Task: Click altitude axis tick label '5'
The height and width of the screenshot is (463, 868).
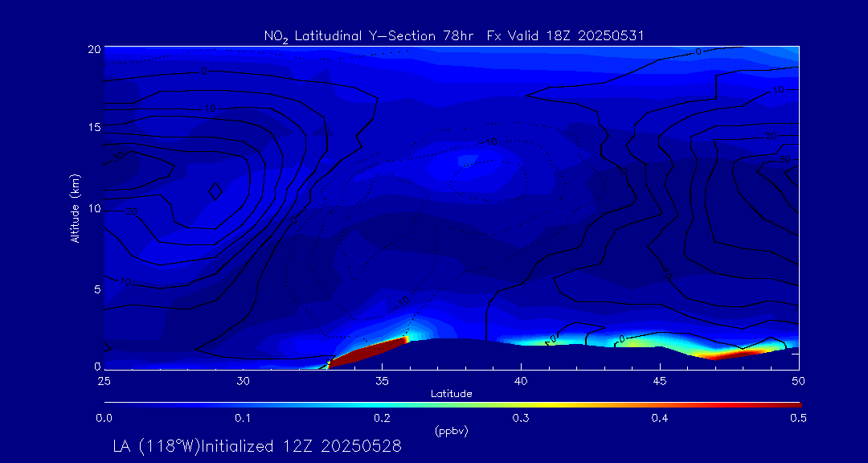Action: pos(97,289)
